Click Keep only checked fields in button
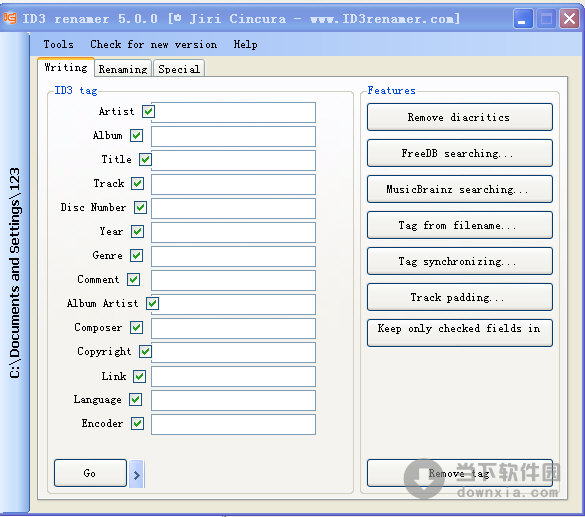The image size is (585, 517). pos(460,333)
